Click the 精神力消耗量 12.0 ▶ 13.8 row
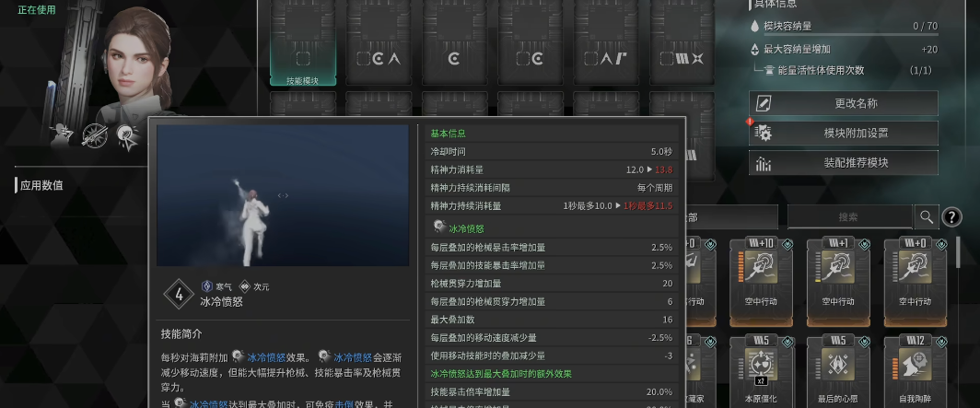This screenshot has height=408, width=980. pyautogui.click(x=552, y=169)
